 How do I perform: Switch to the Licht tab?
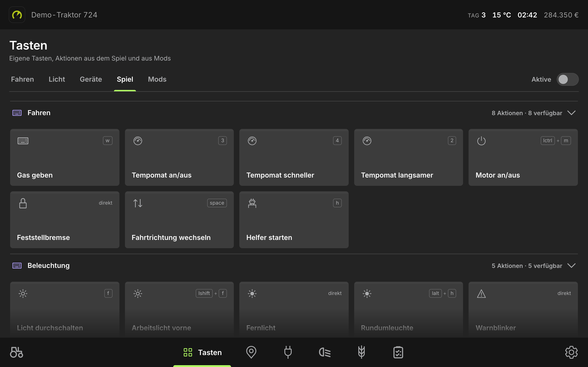pyautogui.click(x=57, y=79)
